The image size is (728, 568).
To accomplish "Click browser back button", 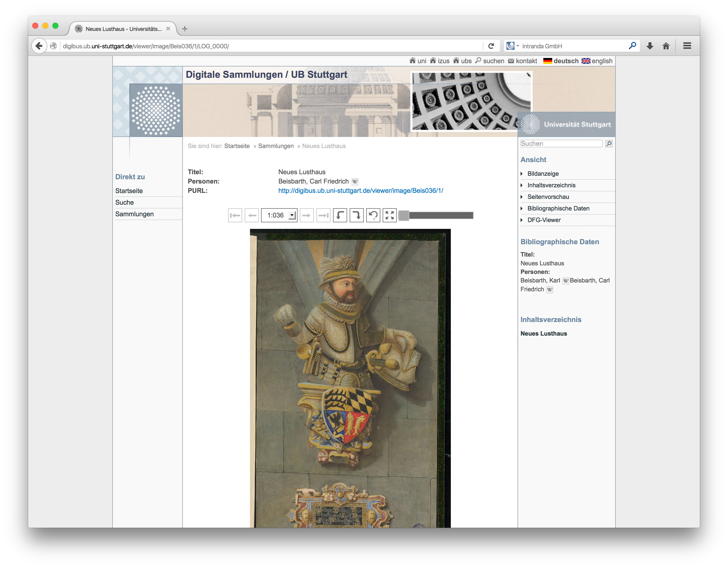I will pos(39,46).
